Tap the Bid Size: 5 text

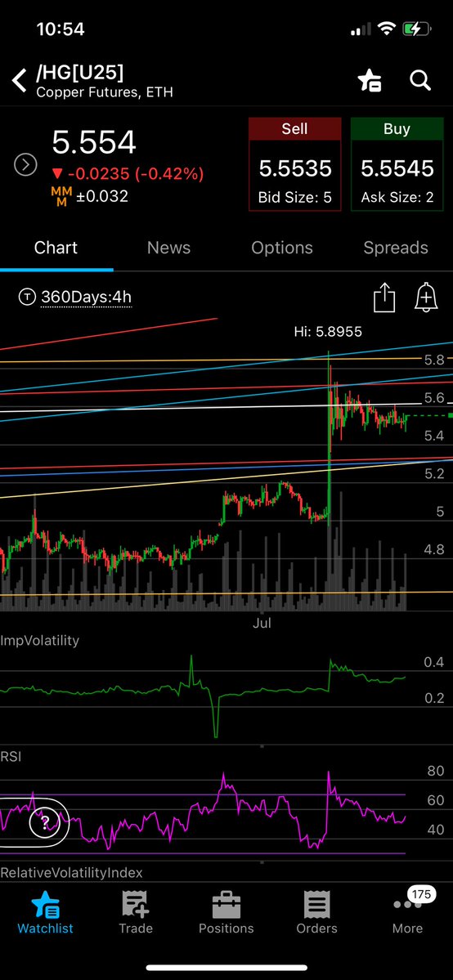coord(294,198)
